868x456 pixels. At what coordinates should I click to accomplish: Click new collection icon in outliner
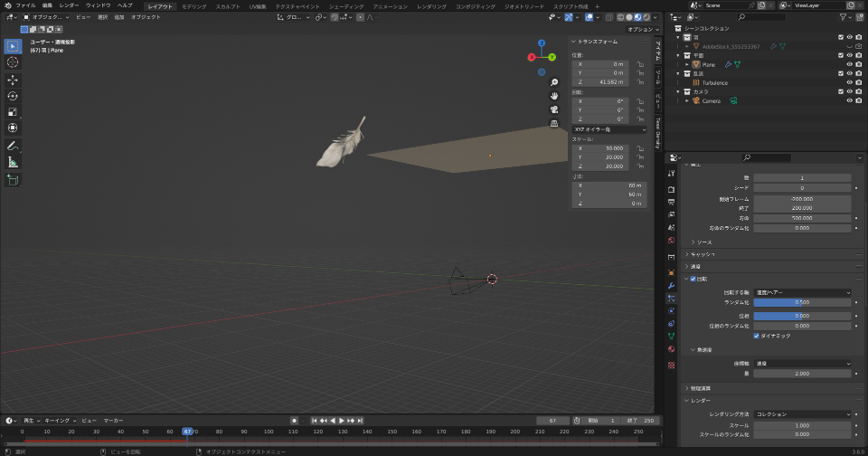(859, 17)
